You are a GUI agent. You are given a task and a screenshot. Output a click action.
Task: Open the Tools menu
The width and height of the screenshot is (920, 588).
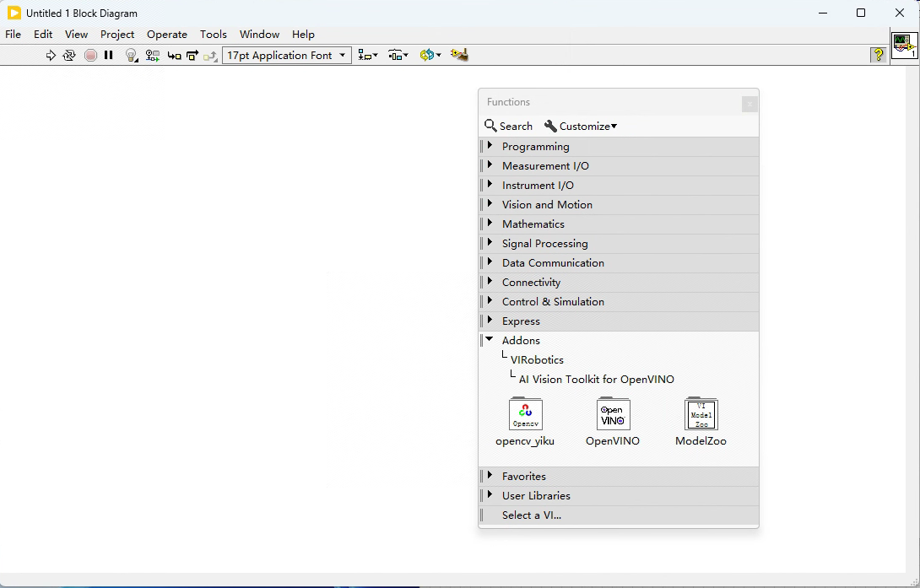213,35
